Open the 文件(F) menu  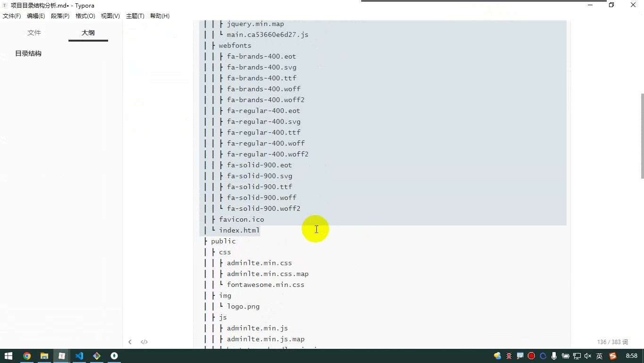click(x=12, y=16)
